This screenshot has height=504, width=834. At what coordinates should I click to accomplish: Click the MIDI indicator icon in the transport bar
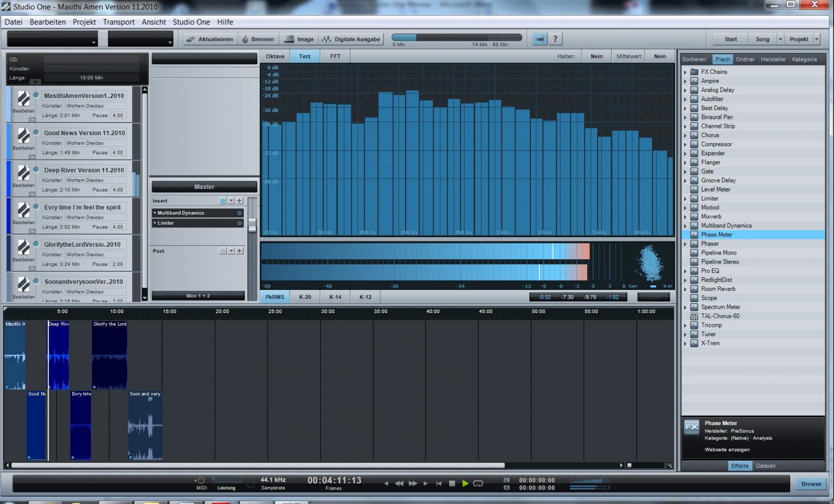201,480
